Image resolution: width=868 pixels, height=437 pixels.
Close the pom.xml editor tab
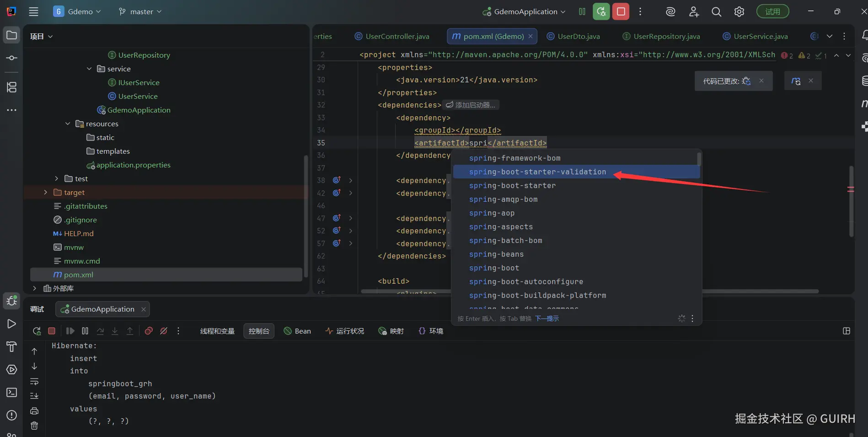click(530, 36)
